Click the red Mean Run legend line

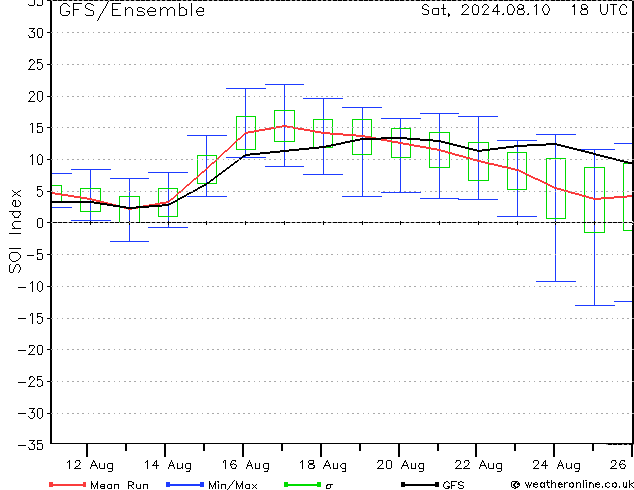click(x=68, y=484)
